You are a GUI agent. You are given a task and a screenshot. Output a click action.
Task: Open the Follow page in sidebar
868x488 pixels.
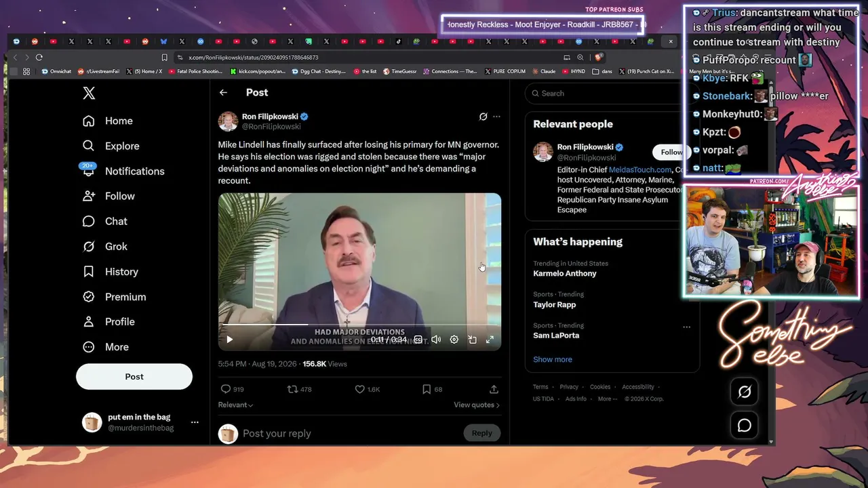coord(108,196)
